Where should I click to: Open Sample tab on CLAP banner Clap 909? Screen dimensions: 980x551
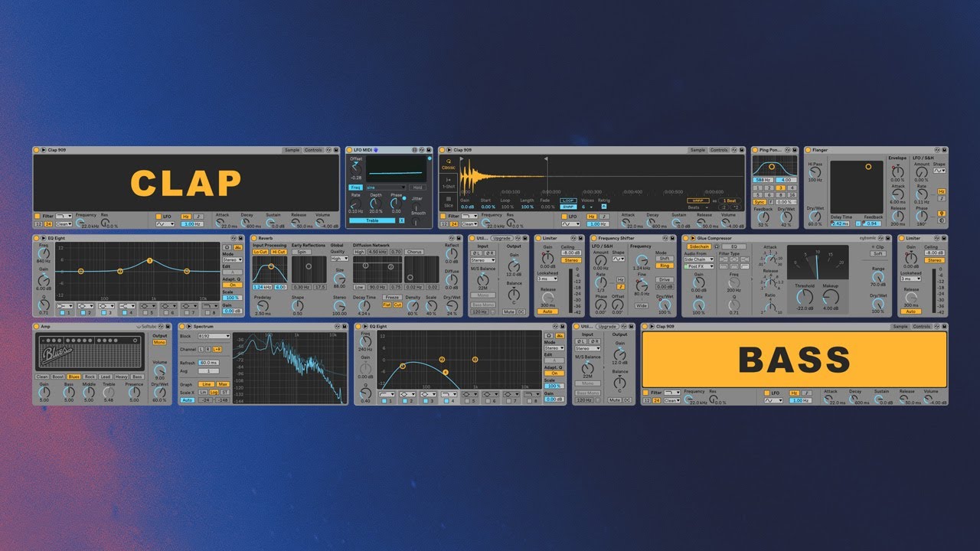(x=292, y=150)
